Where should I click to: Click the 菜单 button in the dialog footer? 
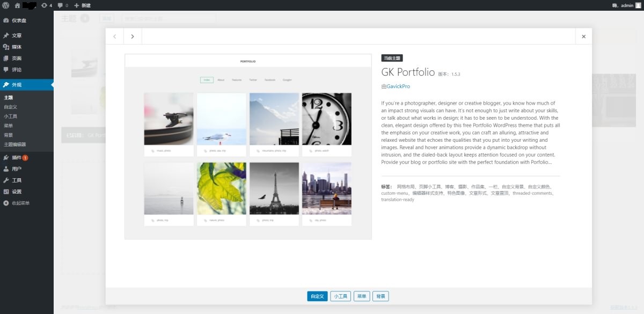362,296
